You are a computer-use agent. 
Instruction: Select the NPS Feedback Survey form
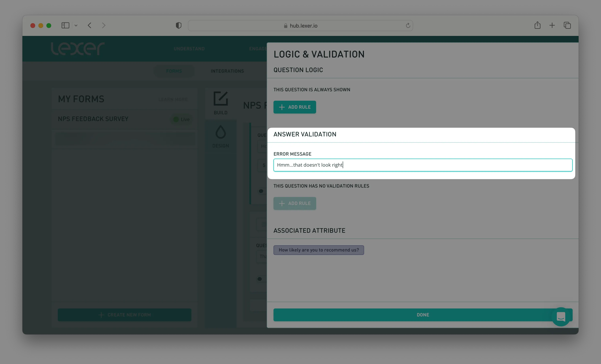pos(93,119)
